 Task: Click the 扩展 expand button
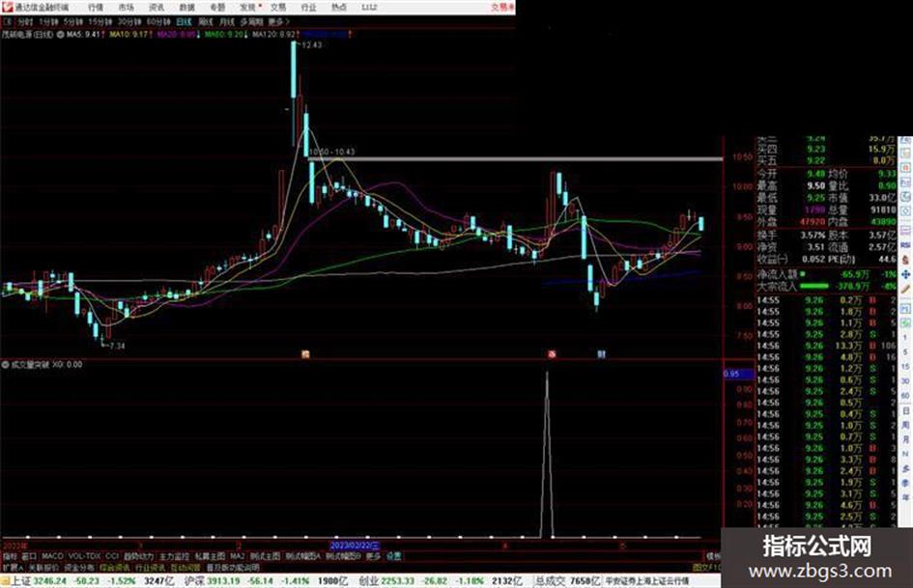point(13,567)
